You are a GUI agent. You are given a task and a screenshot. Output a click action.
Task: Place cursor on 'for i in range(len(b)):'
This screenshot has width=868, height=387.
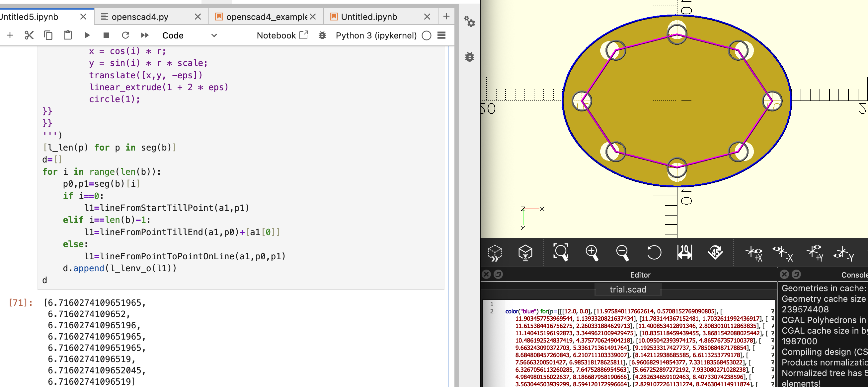point(102,172)
